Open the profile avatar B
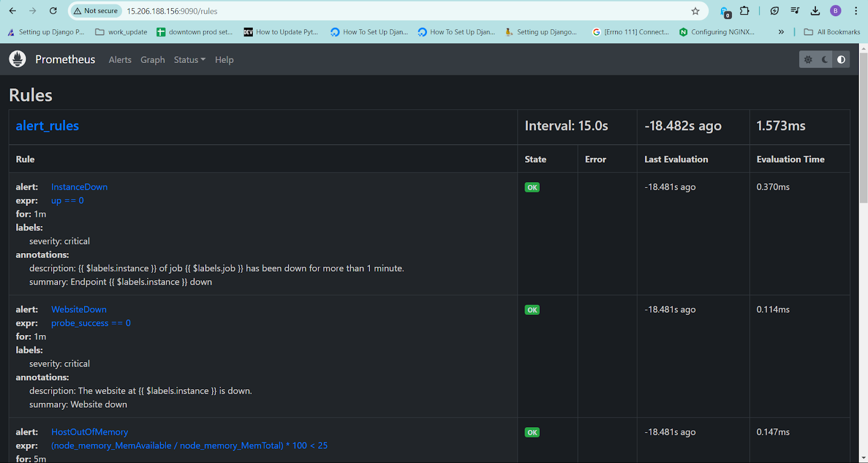The width and height of the screenshot is (868, 463). pyautogui.click(x=835, y=11)
